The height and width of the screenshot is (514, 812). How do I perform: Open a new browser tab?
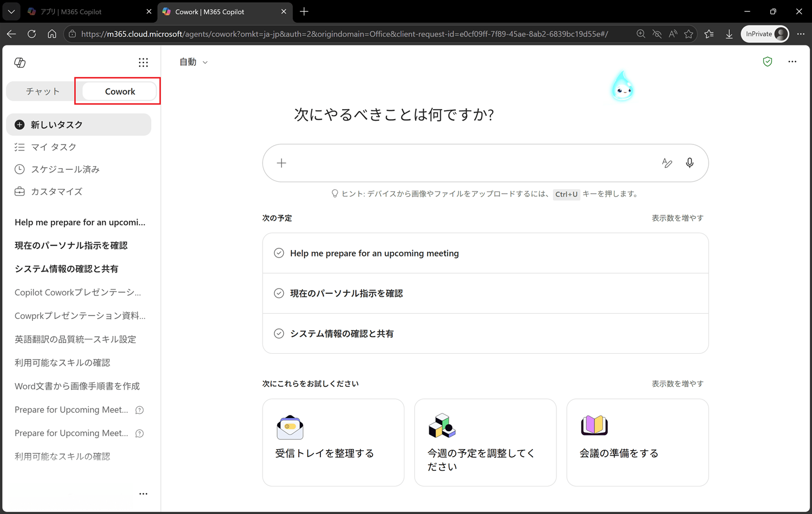(x=304, y=11)
